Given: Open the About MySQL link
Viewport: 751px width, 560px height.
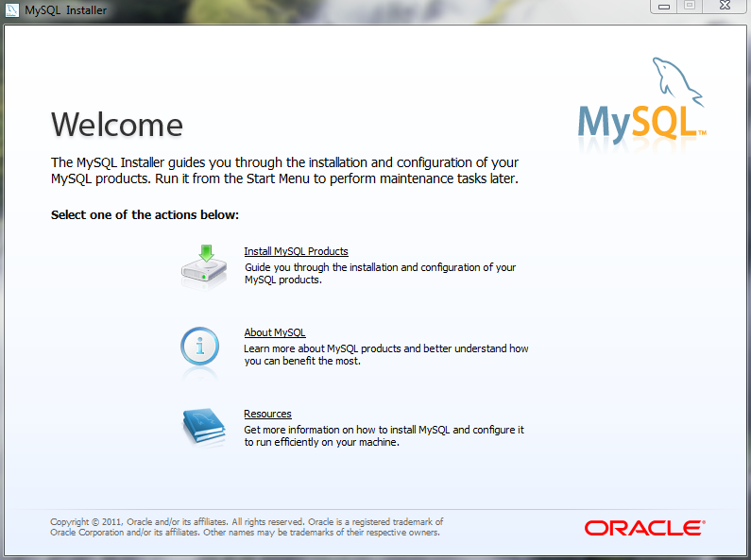Looking at the screenshot, I should (x=275, y=332).
